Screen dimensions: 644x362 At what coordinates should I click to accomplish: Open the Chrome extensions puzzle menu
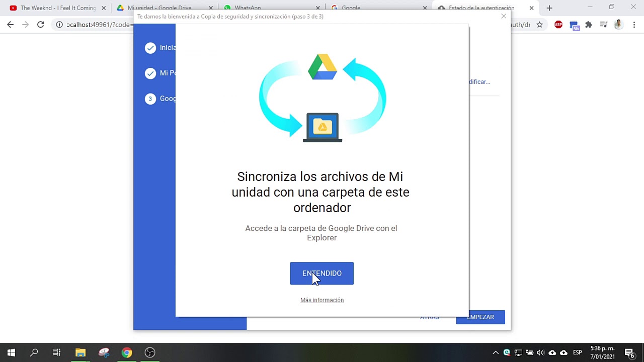pos(589,25)
